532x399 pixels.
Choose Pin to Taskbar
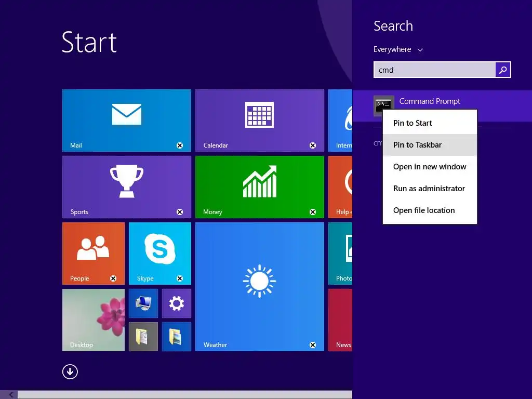430,145
